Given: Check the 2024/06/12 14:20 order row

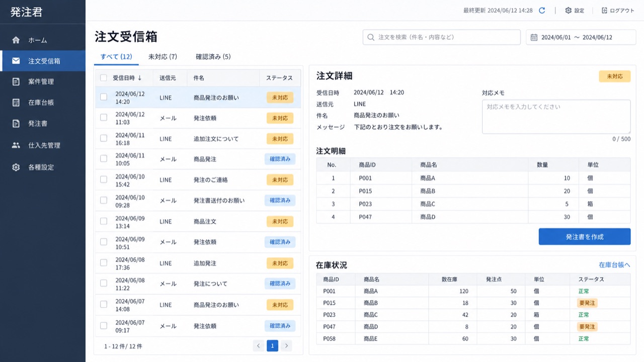Looking at the screenshot, I should click(104, 97).
